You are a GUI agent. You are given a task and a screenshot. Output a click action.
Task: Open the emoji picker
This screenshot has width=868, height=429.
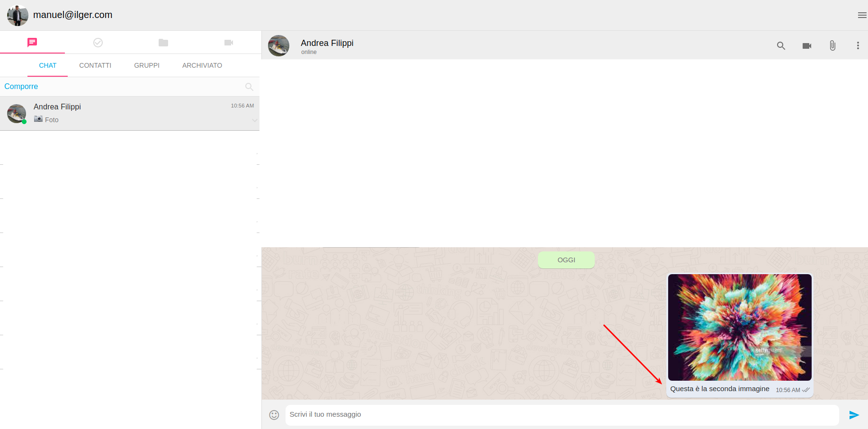(x=274, y=415)
